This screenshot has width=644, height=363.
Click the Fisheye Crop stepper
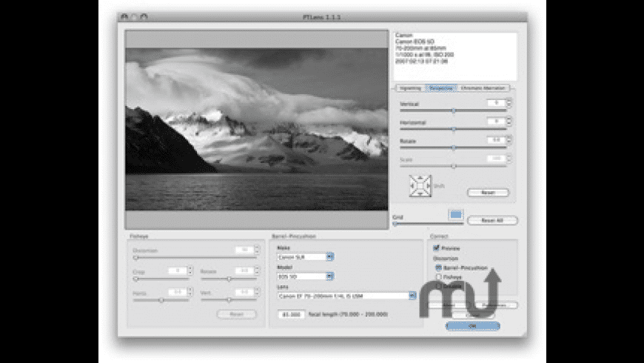(x=189, y=270)
